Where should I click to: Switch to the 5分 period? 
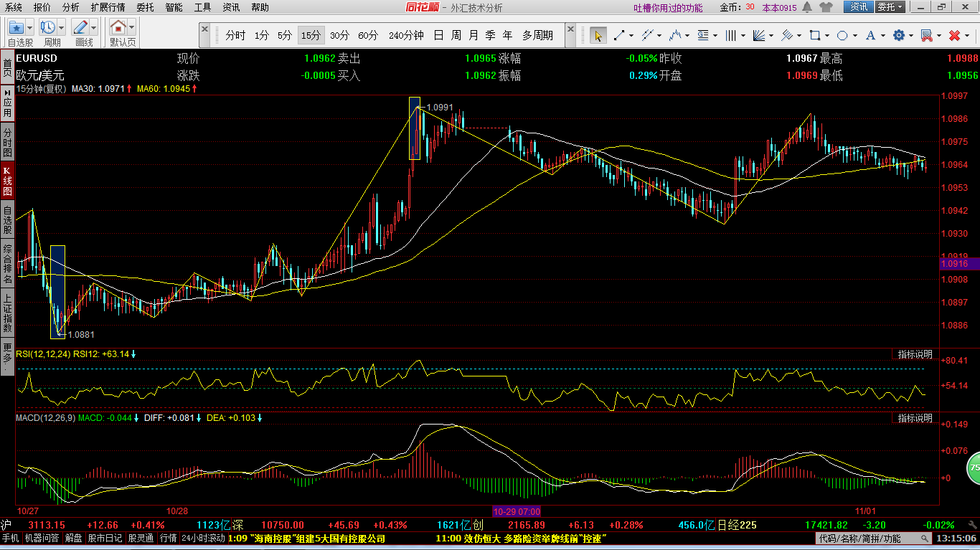(x=285, y=35)
